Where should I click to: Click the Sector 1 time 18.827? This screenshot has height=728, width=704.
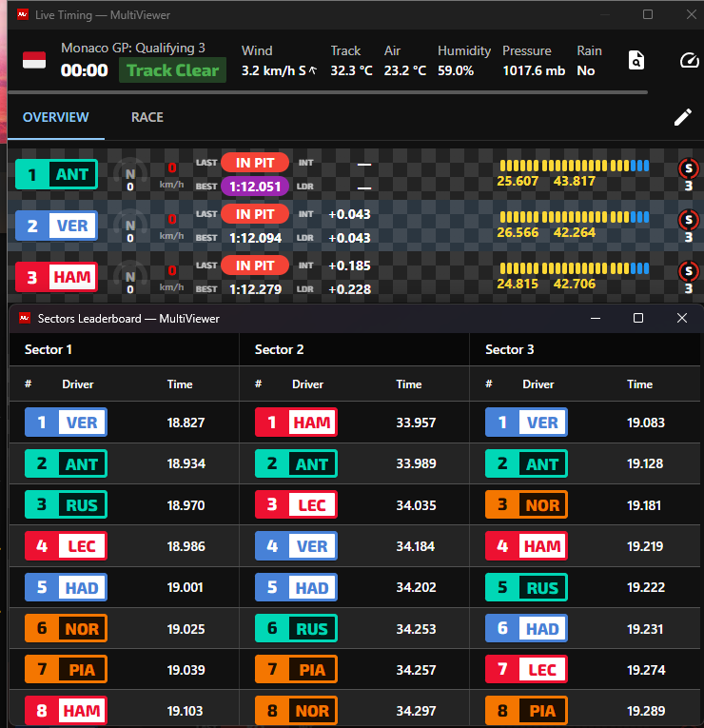186,423
